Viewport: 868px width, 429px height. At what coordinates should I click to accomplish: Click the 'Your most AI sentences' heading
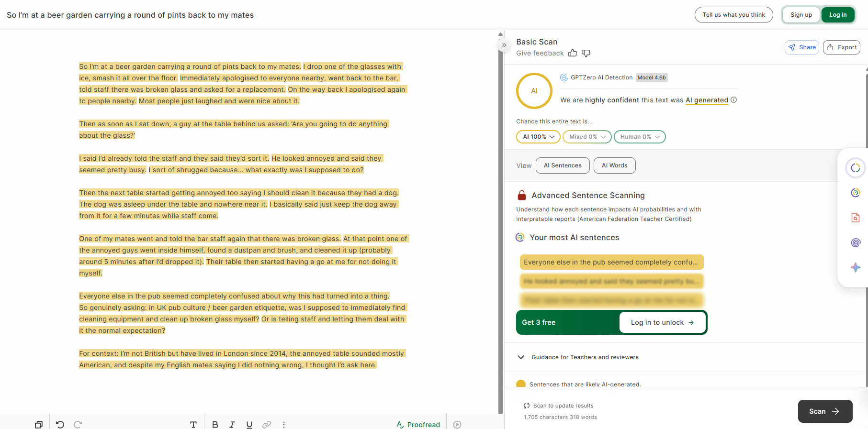[574, 237]
